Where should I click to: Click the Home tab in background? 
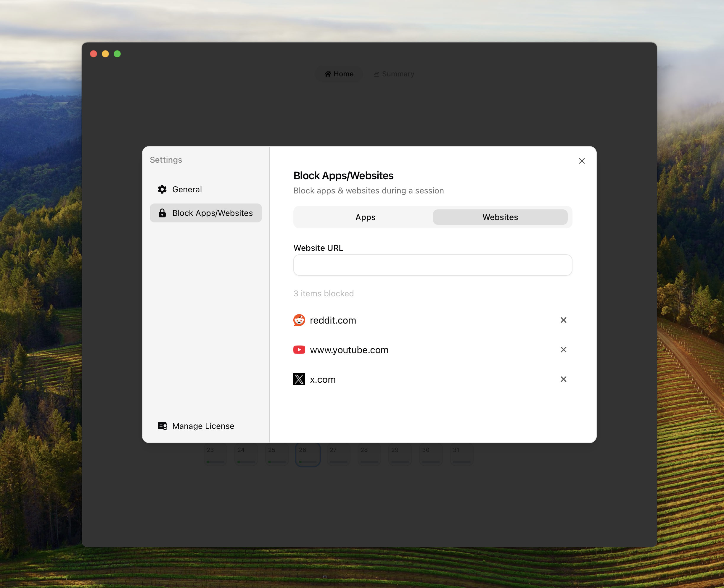(339, 74)
